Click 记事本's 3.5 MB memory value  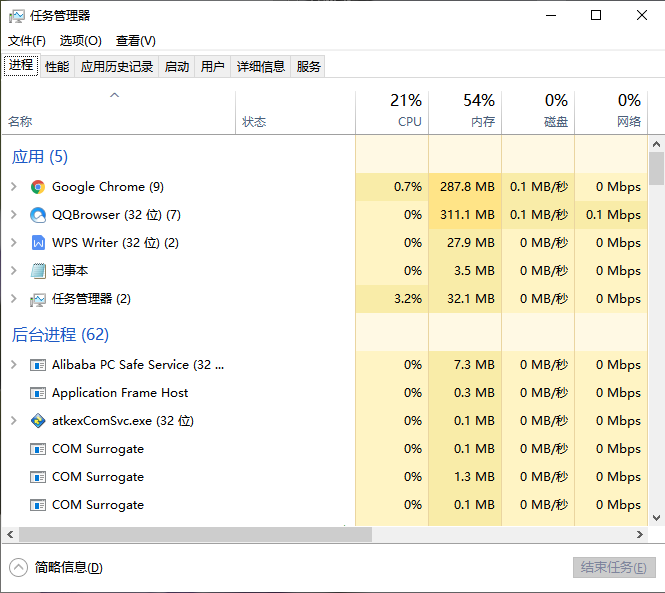pos(474,271)
